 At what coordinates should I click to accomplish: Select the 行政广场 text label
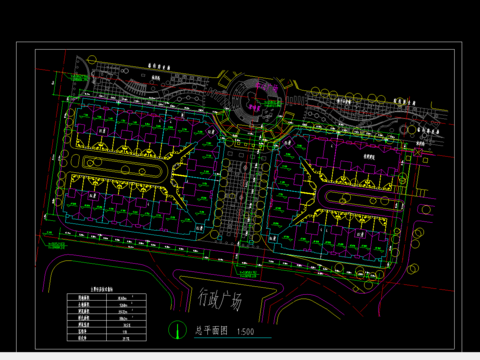(220, 299)
